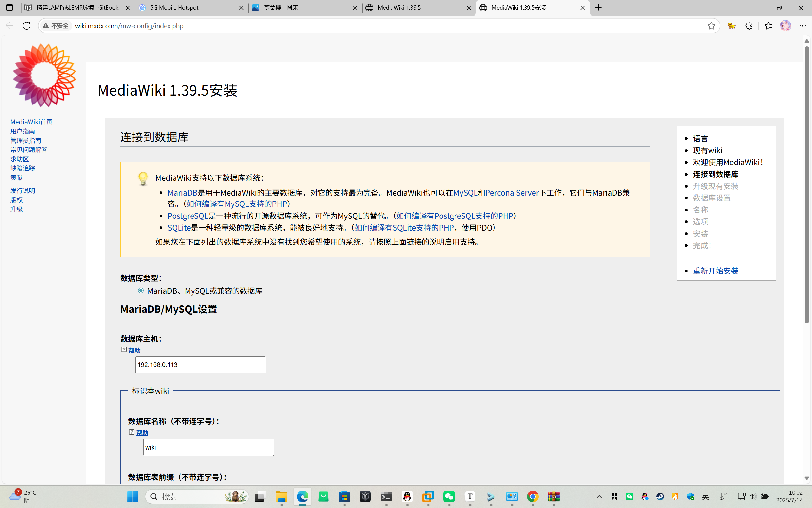The width and height of the screenshot is (812, 508).
Task: Open Google Chrome from the taskbar
Action: (533, 497)
